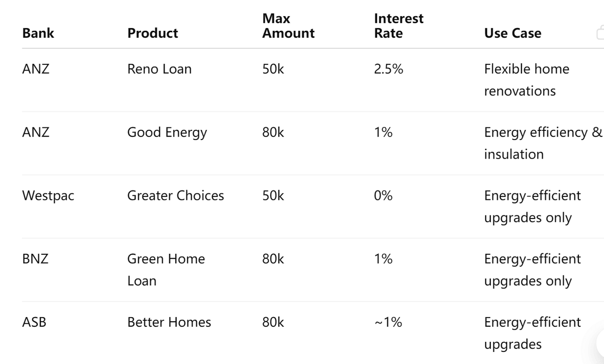Click the Bank column header
This screenshot has width=604, height=364.
(x=38, y=33)
